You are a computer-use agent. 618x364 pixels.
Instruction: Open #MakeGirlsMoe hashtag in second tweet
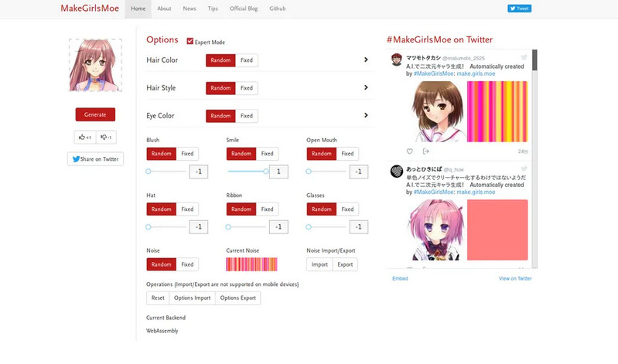[434, 192]
